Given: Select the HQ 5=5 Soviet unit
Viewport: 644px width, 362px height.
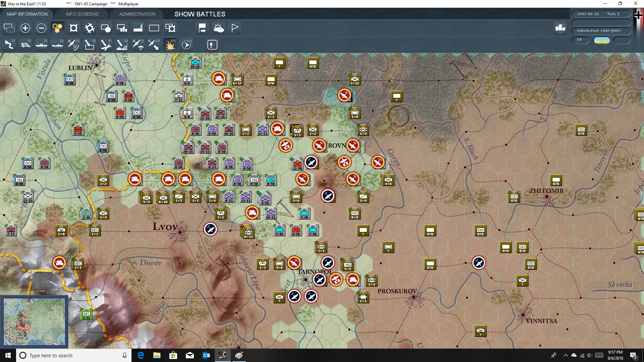Looking at the screenshot, I should pos(348,265).
